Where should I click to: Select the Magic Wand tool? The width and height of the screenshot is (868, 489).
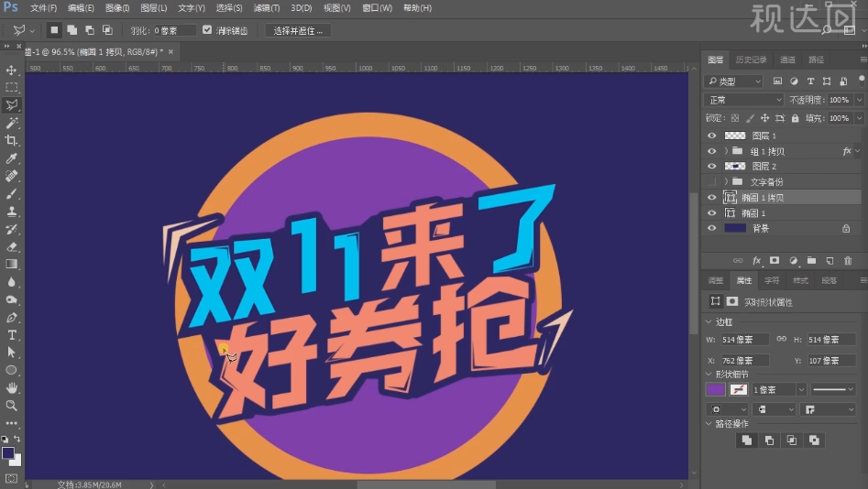click(x=11, y=123)
